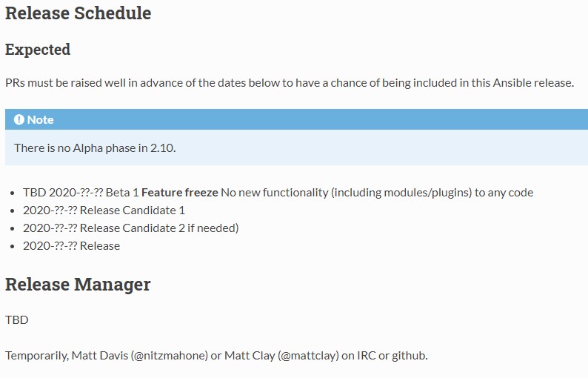The height and width of the screenshot is (378, 588).
Task: Click 'There is no Alpha phase' note text
Action: tap(95, 148)
